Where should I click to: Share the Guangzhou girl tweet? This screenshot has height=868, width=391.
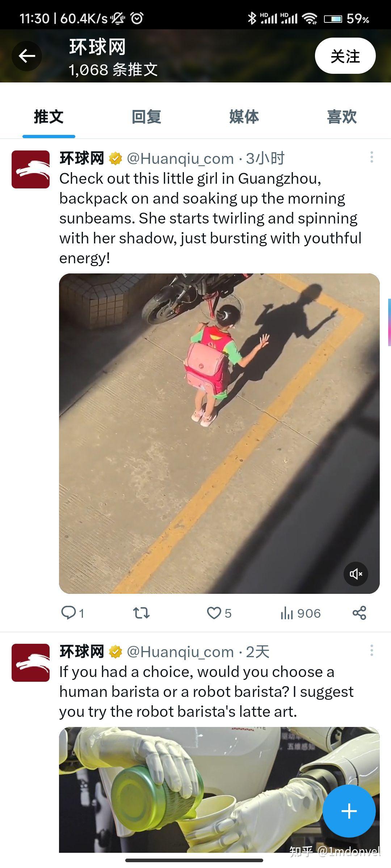[359, 613]
